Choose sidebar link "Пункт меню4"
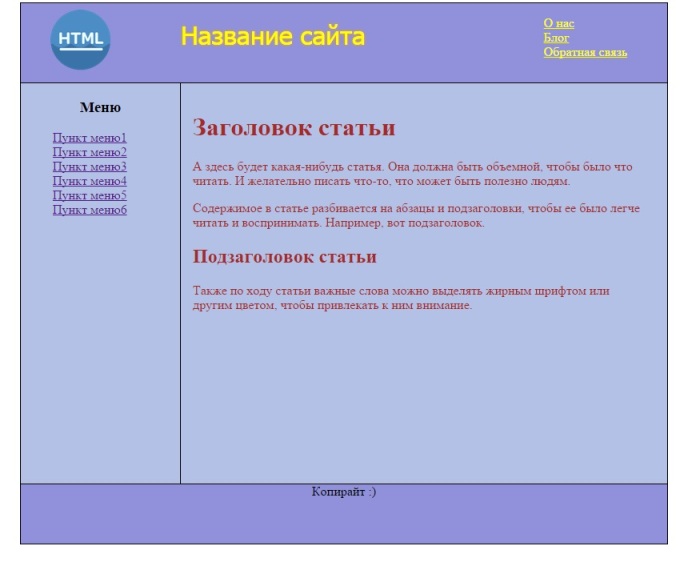Viewport: 680px width, 562px height. 90,181
